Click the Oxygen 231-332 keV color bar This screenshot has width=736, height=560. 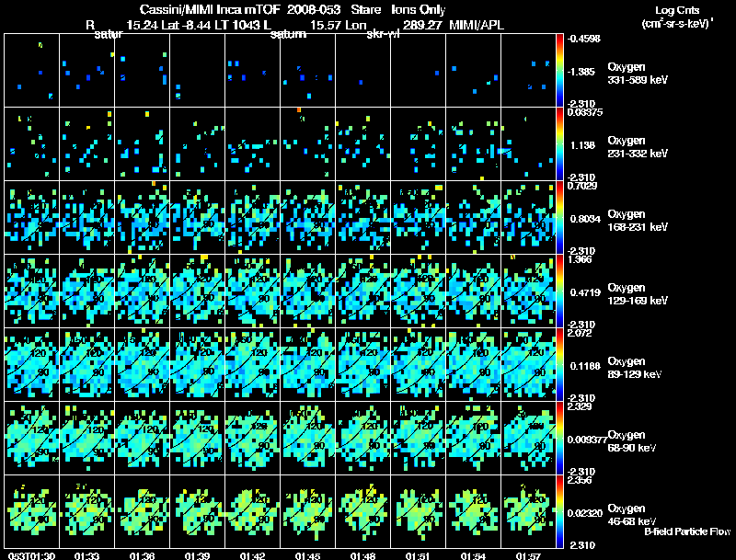pyautogui.click(x=559, y=144)
